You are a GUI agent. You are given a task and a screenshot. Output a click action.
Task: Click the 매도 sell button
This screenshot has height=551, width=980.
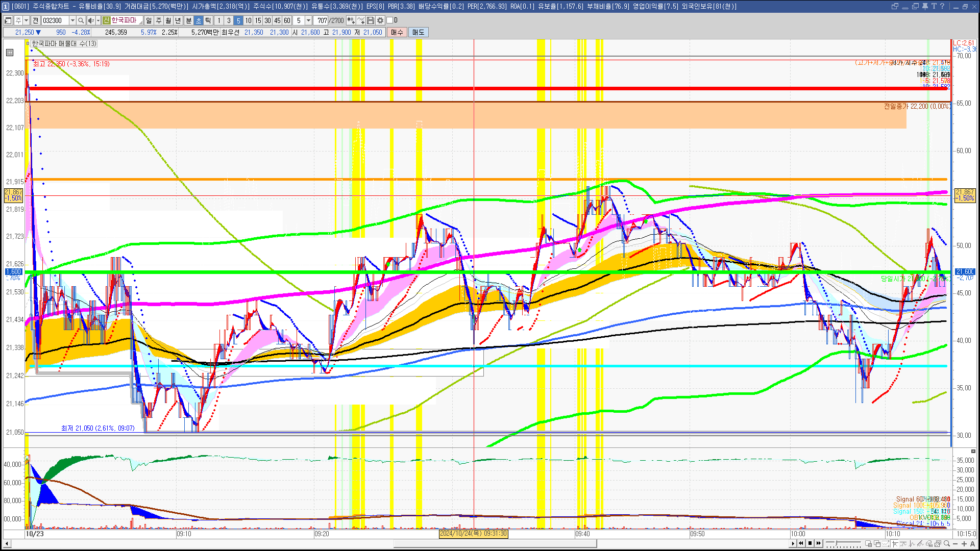(x=419, y=32)
